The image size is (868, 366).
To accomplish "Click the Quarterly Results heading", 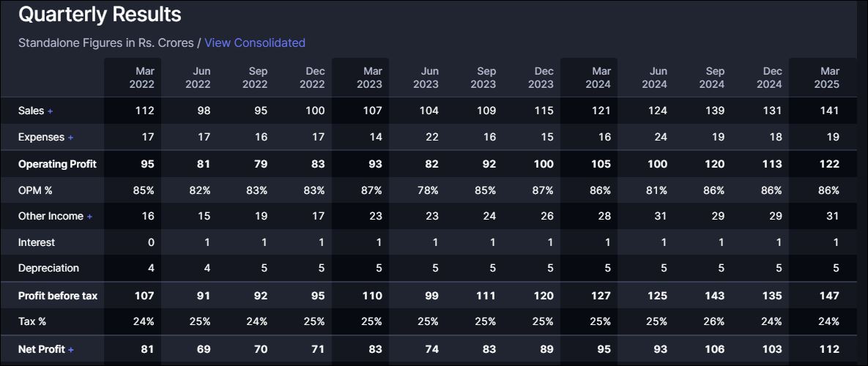I will coord(100,14).
